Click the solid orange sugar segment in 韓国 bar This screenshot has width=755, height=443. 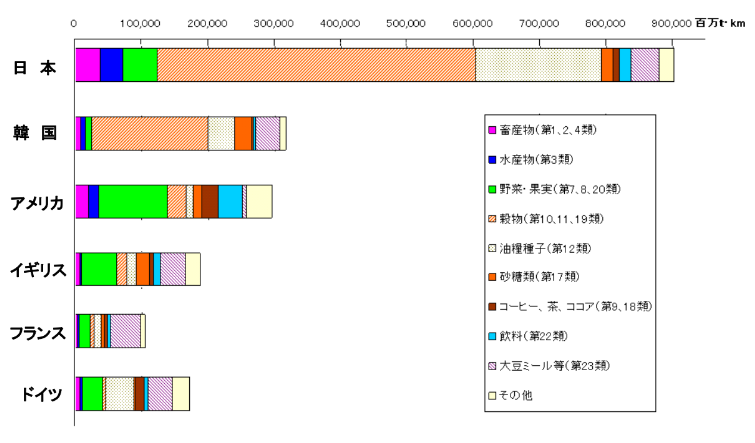(243, 133)
